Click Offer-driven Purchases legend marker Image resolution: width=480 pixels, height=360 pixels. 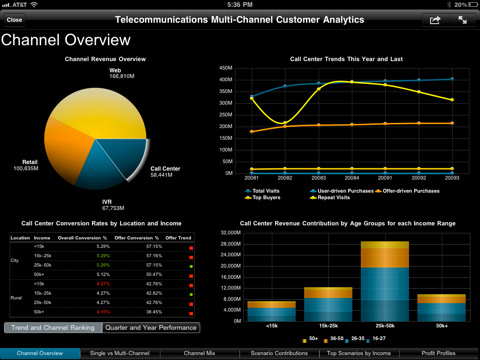point(378,191)
